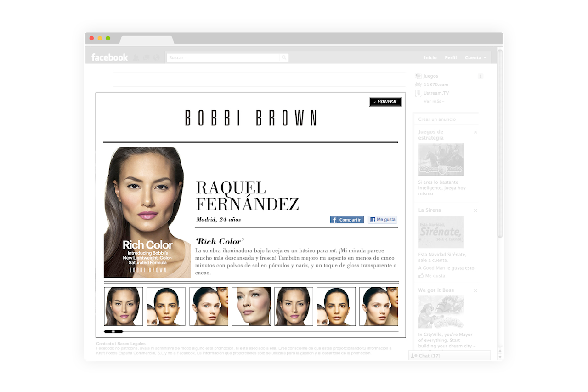Open the Chat (17) bar
The height and width of the screenshot is (392, 588).
[449, 356]
